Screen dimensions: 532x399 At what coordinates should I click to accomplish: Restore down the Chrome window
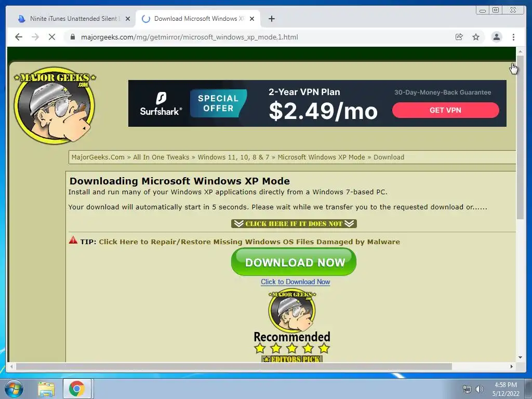pyautogui.click(x=496, y=10)
